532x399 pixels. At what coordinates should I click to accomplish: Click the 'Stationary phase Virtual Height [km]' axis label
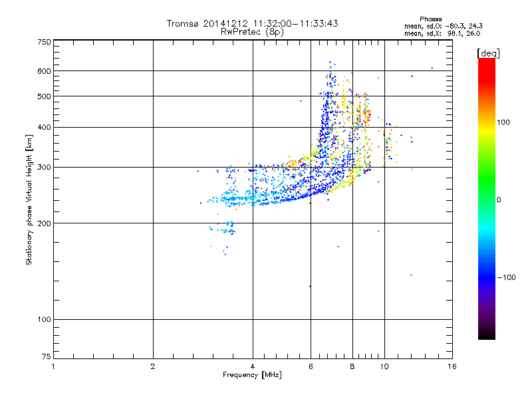coord(29,199)
